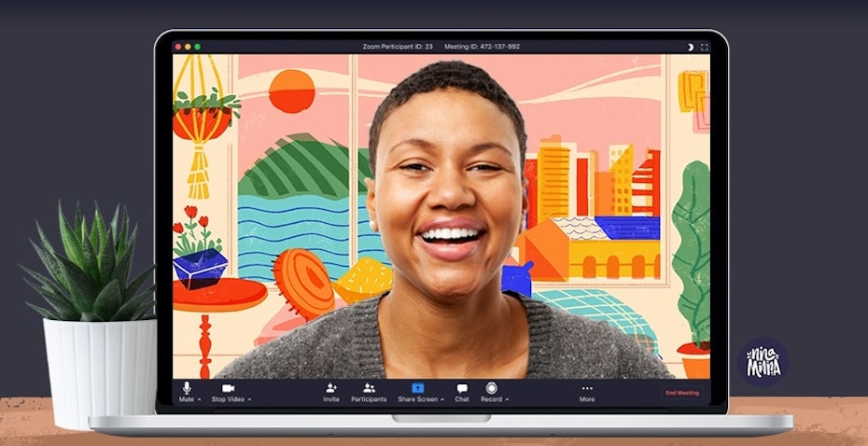Open the More menu
The height and width of the screenshot is (446, 868).
[x=587, y=388]
